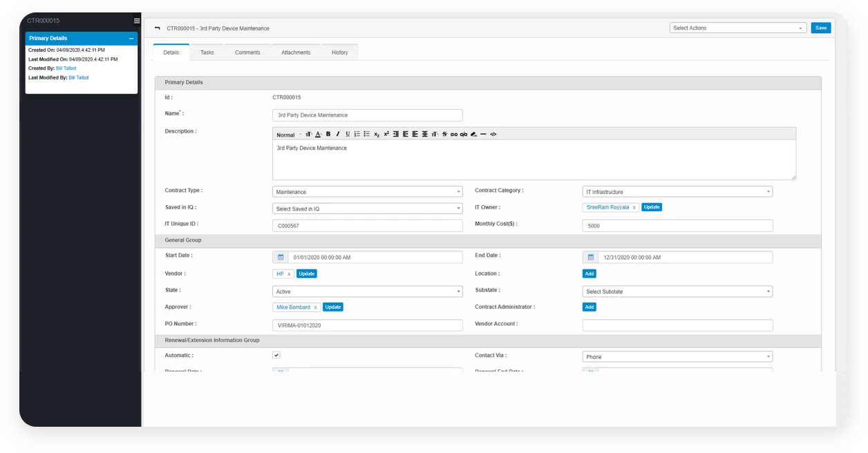Open the Start Date calendar picker

click(281, 258)
